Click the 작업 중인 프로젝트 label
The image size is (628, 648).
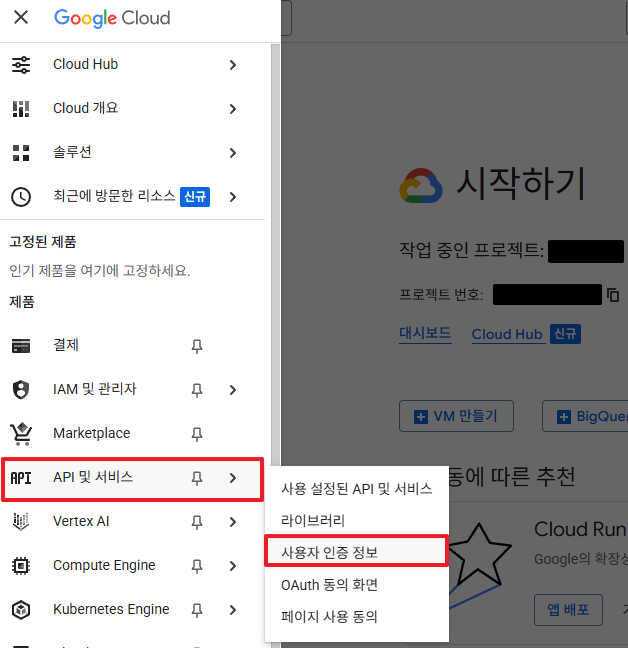click(471, 250)
